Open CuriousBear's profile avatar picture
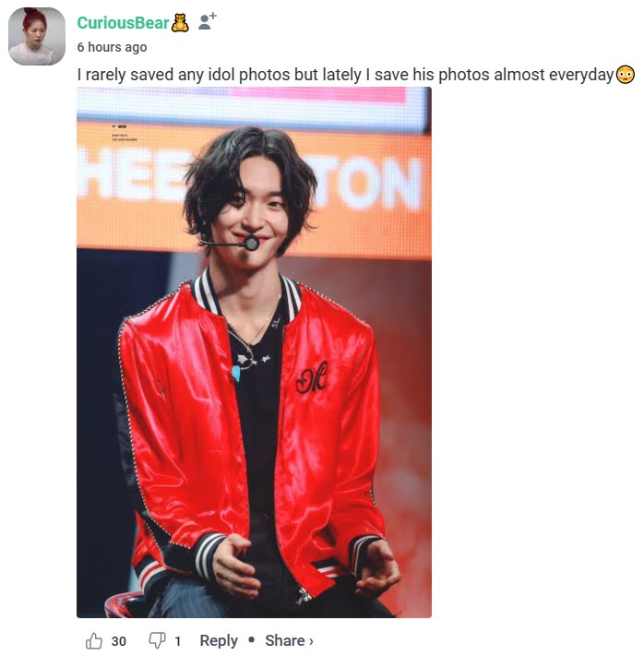Image resolution: width=644 pixels, height=656 pixels. click(37, 36)
